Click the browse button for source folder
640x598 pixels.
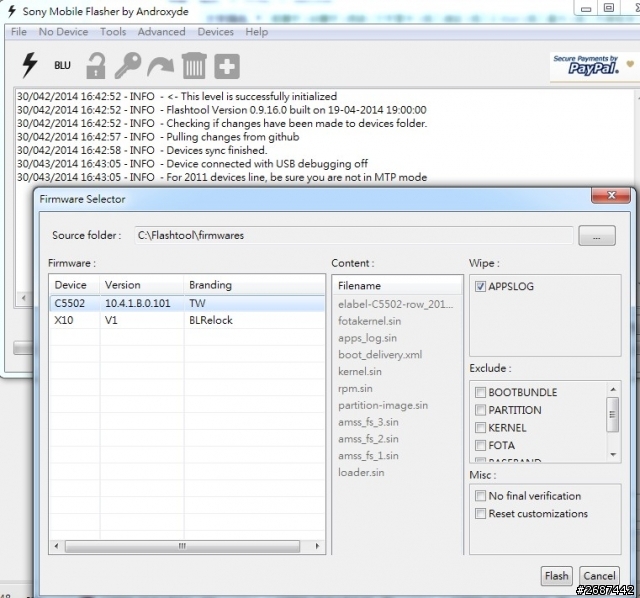[597, 235]
